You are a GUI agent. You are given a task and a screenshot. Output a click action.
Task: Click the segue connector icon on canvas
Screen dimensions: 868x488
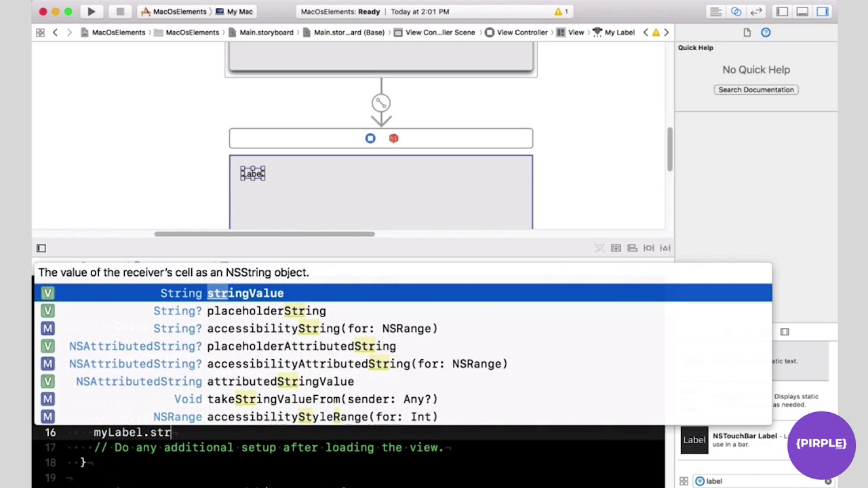[381, 103]
